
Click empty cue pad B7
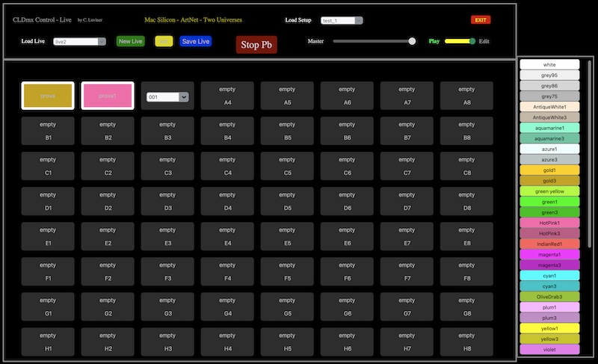coord(407,131)
